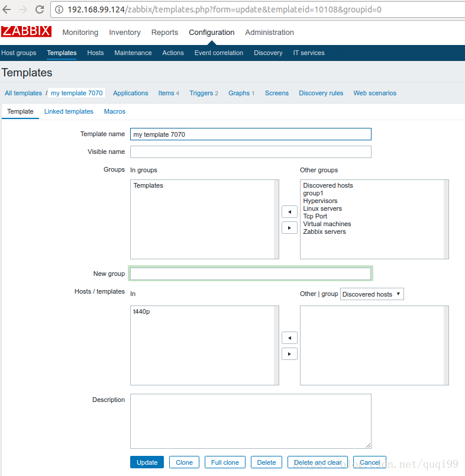The width and height of the screenshot is (465, 476).
Task: Click the Delete button
Action: 266,462
